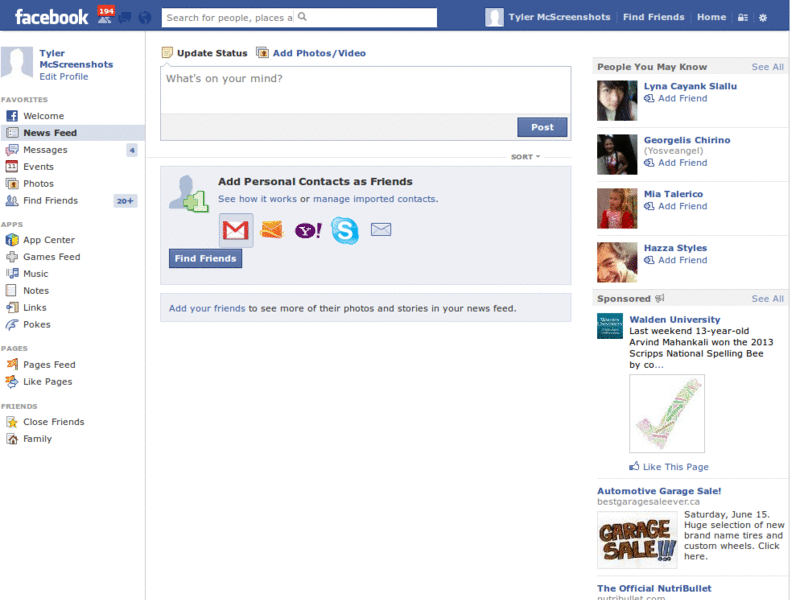Open Walden University sponsored link
Screen dimensions: 800x600
point(674,319)
